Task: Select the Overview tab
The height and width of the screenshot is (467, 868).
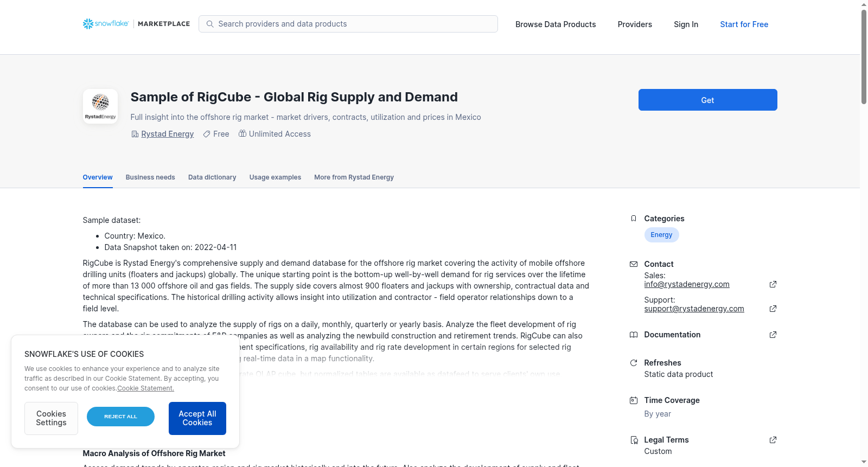Action: (x=98, y=177)
